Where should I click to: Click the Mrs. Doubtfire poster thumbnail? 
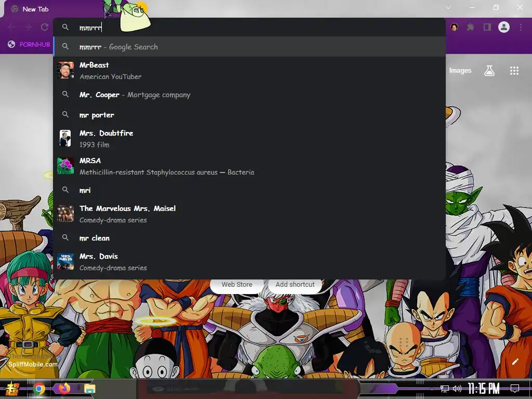click(x=65, y=138)
